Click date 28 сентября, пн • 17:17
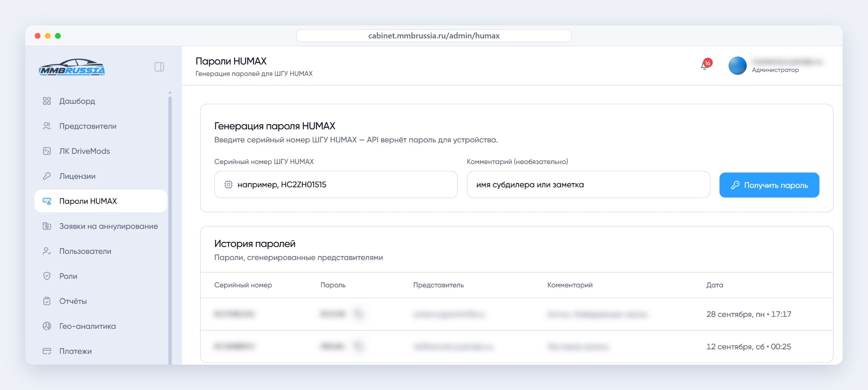The height and width of the screenshot is (390, 868). point(749,314)
